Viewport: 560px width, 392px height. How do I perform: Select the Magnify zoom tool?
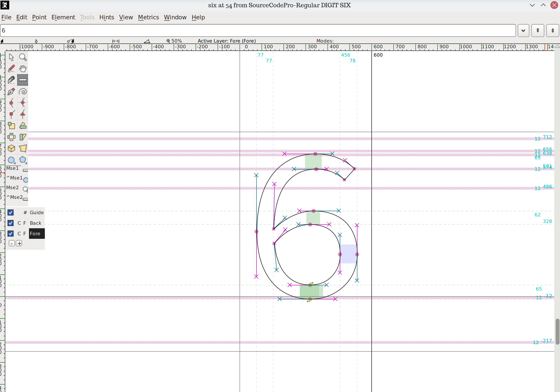pos(23,57)
